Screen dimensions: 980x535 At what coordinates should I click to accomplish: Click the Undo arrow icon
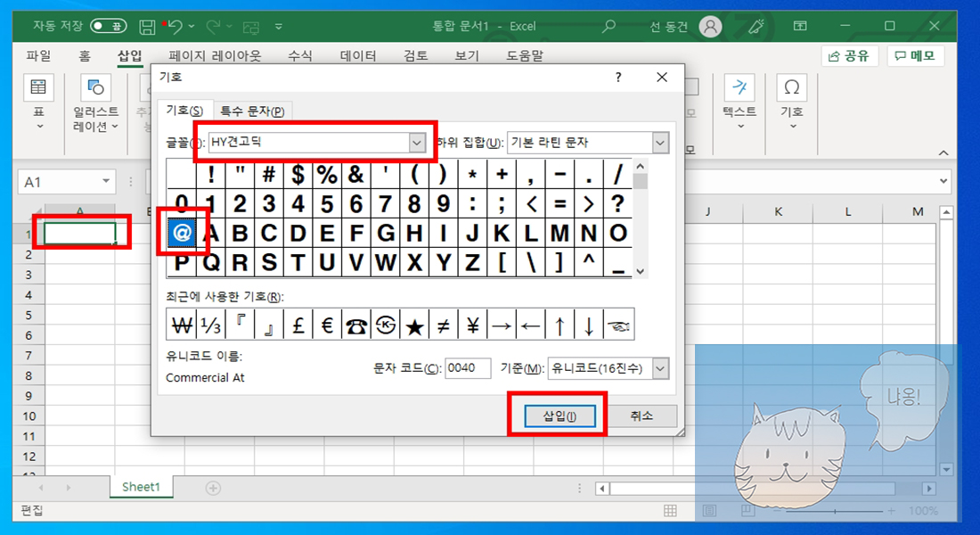pyautogui.click(x=176, y=26)
